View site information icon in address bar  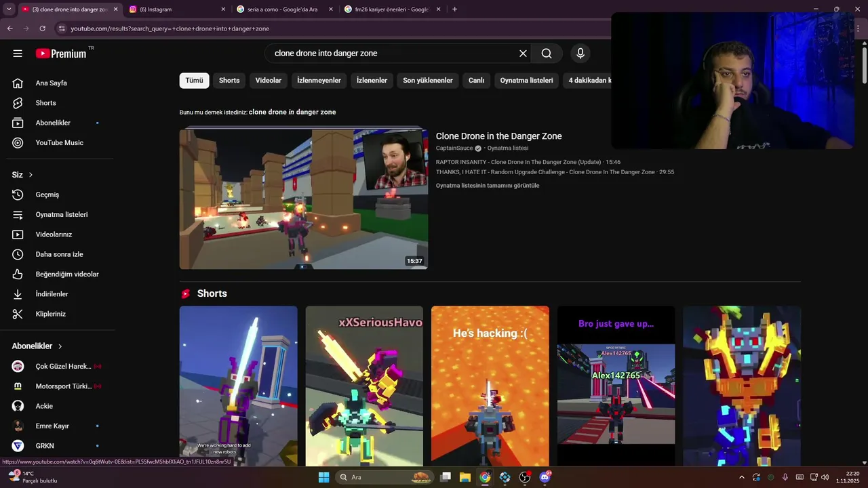tap(62, 28)
